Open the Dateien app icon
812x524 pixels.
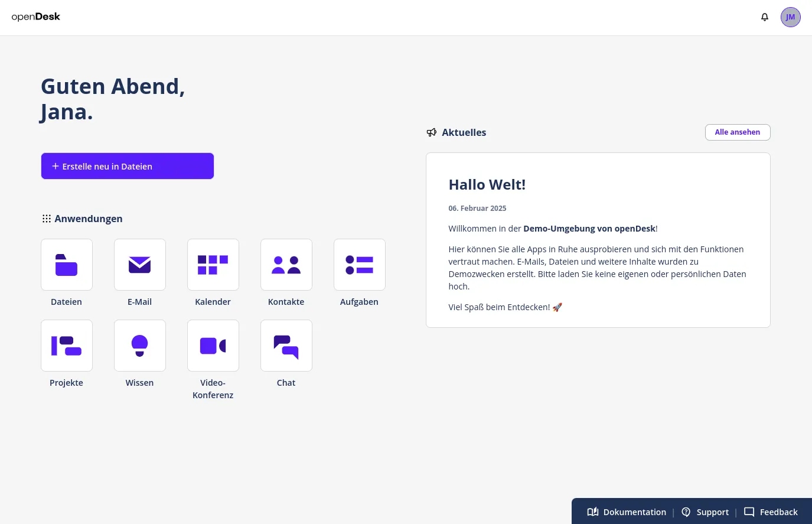[x=66, y=265]
